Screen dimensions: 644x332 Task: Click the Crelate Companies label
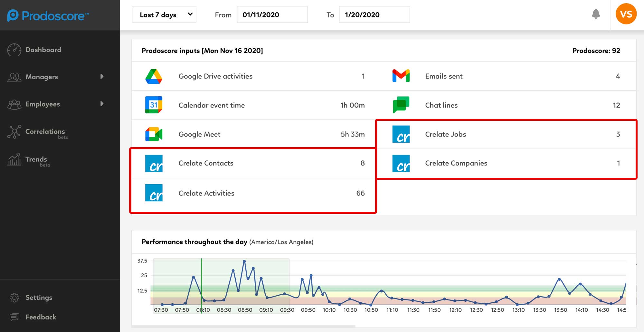coord(456,163)
